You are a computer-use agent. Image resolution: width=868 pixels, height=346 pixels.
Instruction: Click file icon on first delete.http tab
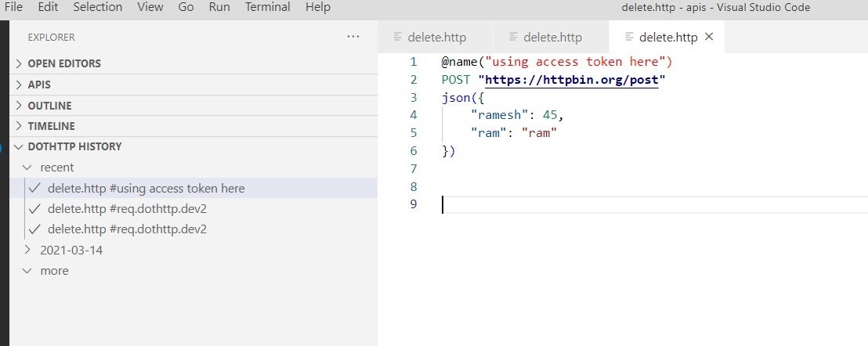tap(397, 37)
